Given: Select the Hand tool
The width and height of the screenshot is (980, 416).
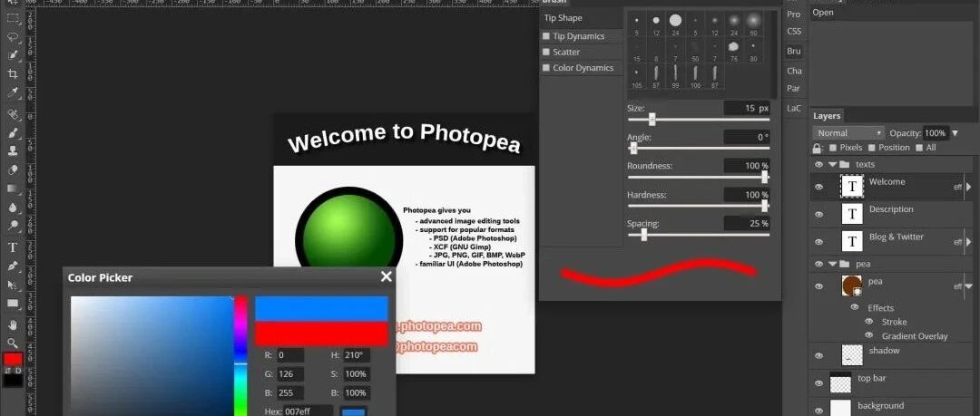Looking at the screenshot, I should (x=13, y=324).
